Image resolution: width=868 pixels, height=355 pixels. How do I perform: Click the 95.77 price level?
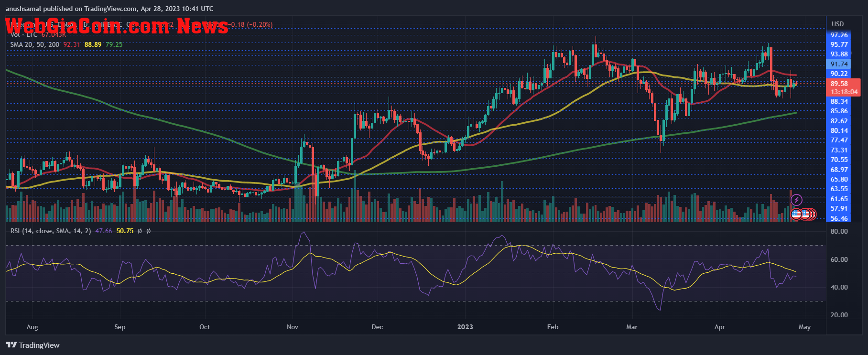click(839, 44)
